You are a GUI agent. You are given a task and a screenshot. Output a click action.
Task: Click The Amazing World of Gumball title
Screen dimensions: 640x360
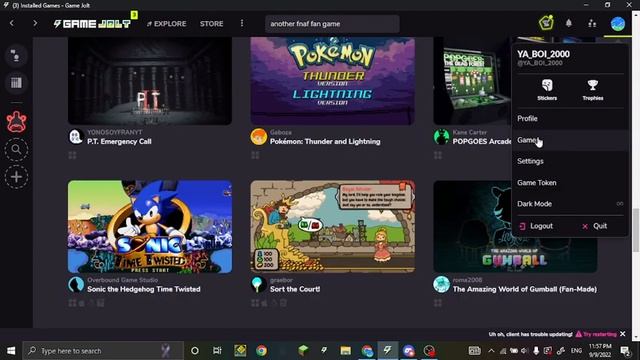pyautogui.click(x=524, y=289)
